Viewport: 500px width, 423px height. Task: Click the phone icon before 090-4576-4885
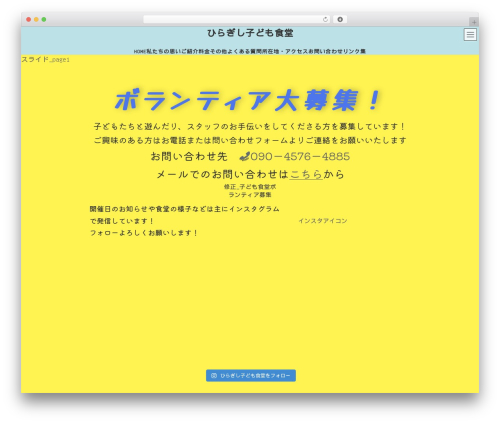[245, 156]
